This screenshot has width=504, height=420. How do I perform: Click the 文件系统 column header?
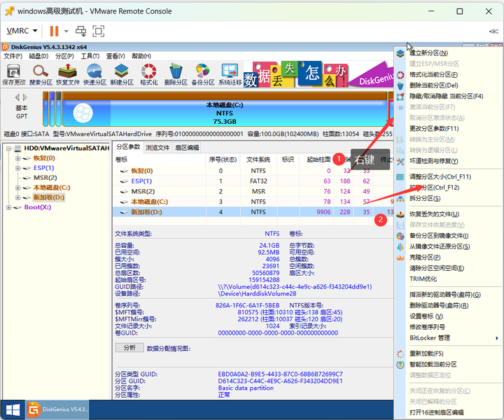click(x=258, y=160)
